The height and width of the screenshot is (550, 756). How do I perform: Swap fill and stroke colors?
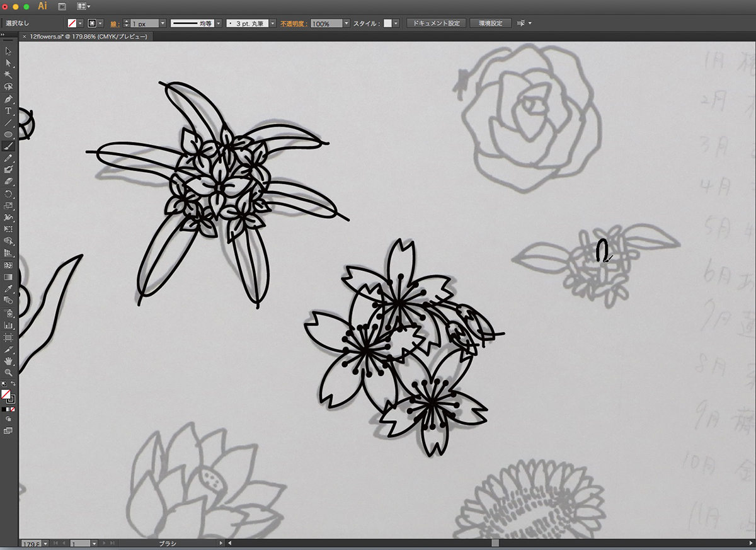pos(13,383)
